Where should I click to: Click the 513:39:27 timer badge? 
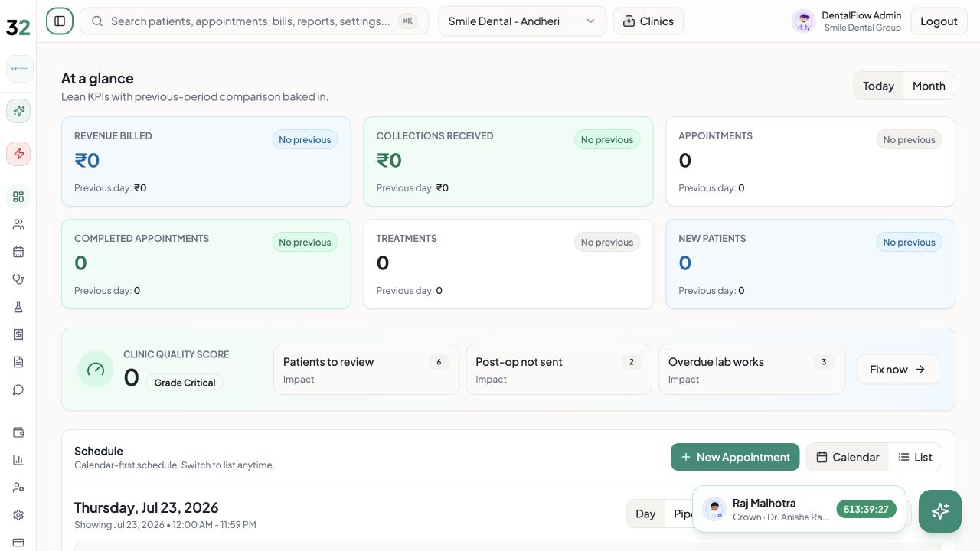pos(866,509)
